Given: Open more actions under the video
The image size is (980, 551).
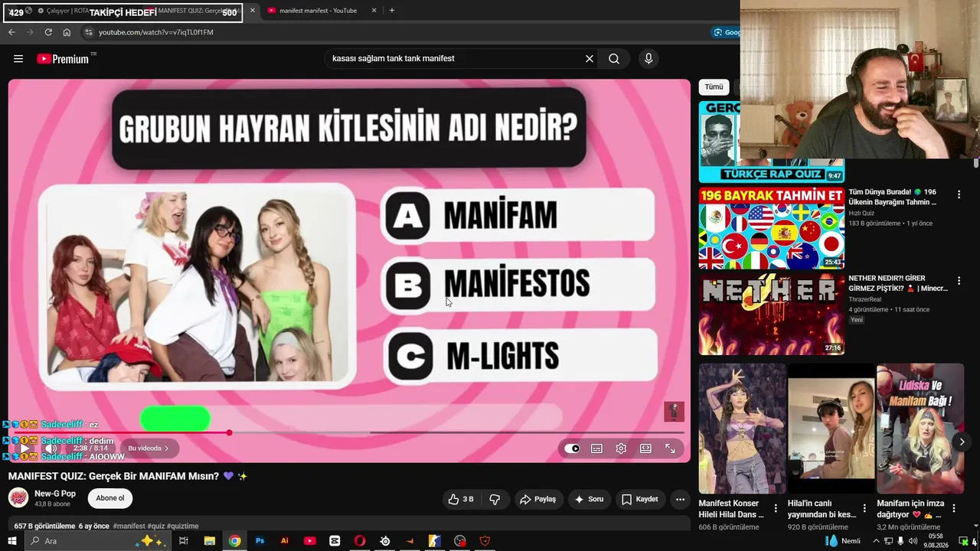Looking at the screenshot, I should [x=680, y=499].
